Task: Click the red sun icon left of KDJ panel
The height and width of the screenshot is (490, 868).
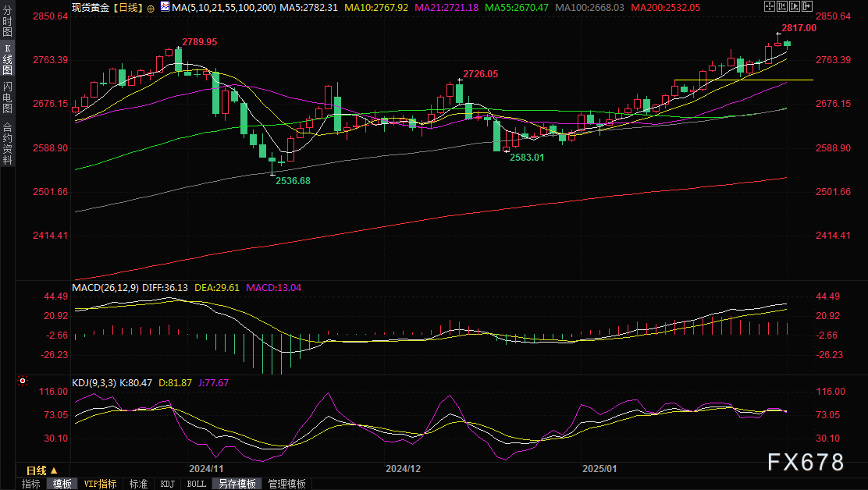Action: pos(22,382)
